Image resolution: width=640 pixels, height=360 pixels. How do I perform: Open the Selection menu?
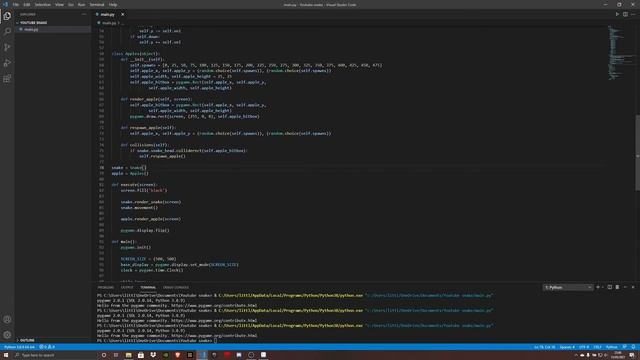pyautogui.click(x=42, y=4)
